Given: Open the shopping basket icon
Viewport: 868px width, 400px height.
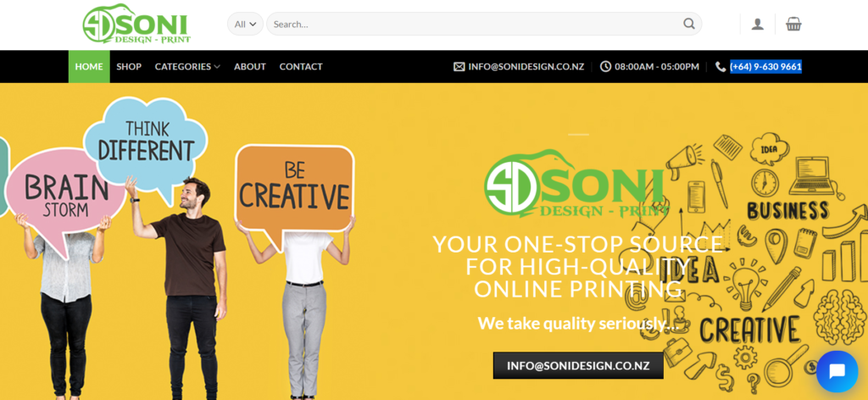Looking at the screenshot, I should tap(793, 24).
